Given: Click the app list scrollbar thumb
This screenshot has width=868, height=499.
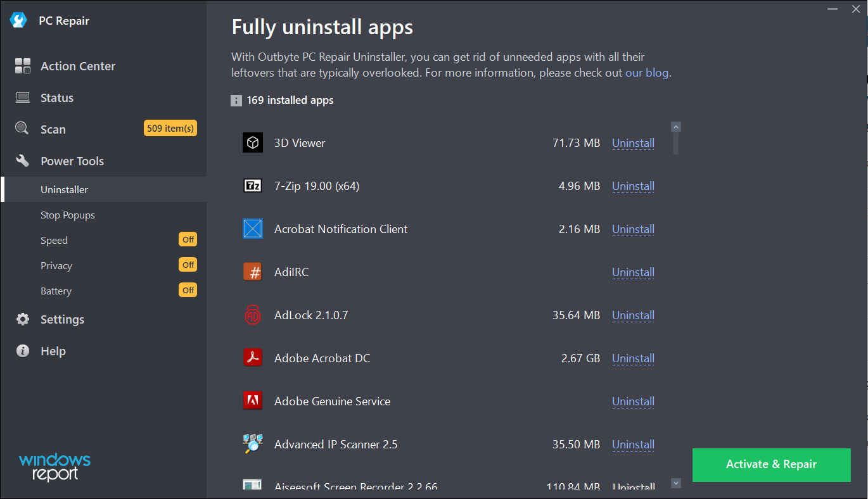Looking at the screenshot, I should tap(676, 144).
